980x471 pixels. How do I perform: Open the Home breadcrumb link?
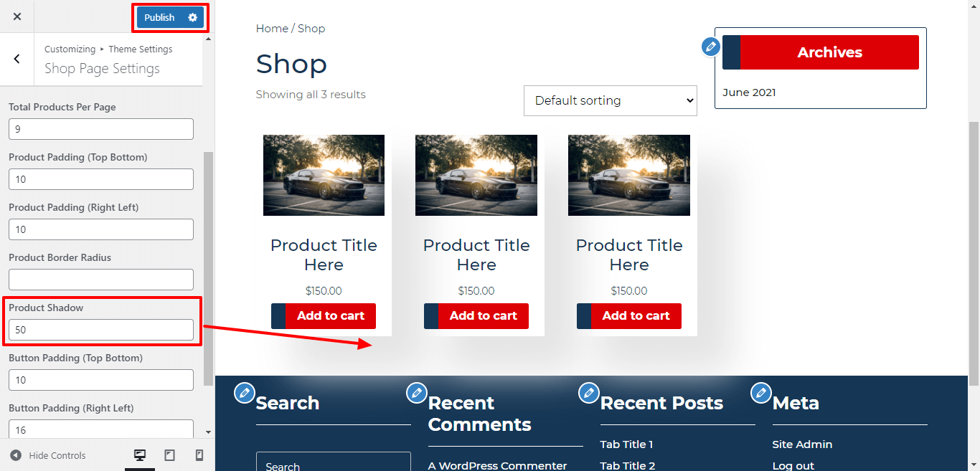click(272, 28)
